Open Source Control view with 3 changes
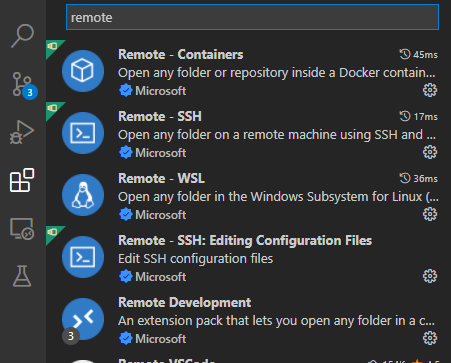451x363 pixels. tap(23, 85)
